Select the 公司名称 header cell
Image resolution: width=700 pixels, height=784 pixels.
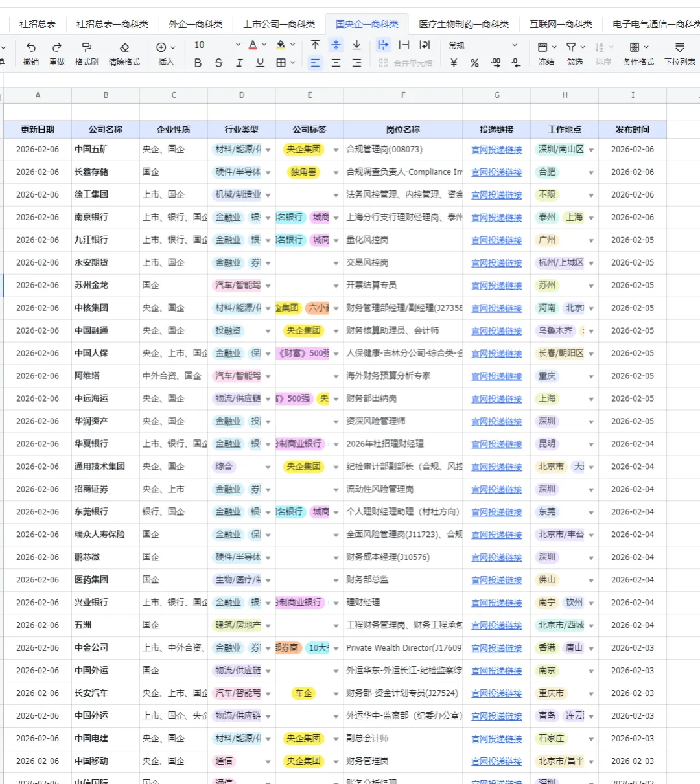[106, 130]
